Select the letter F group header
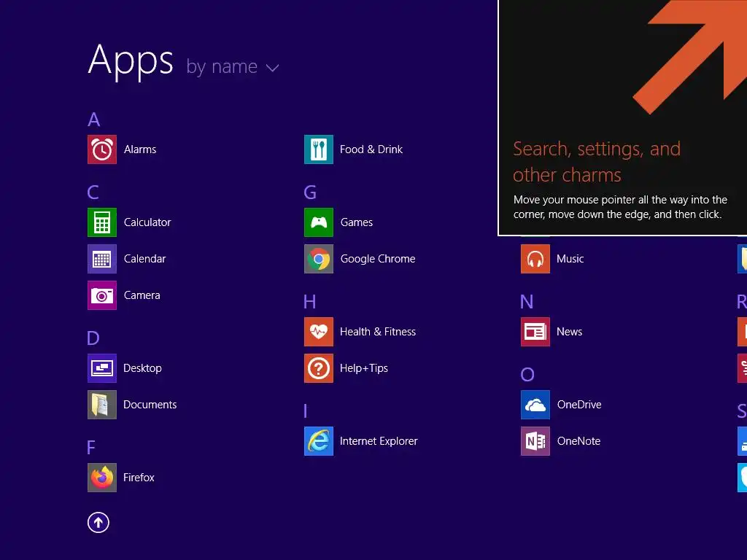This screenshot has height=560, width=747. click(91, 448)
